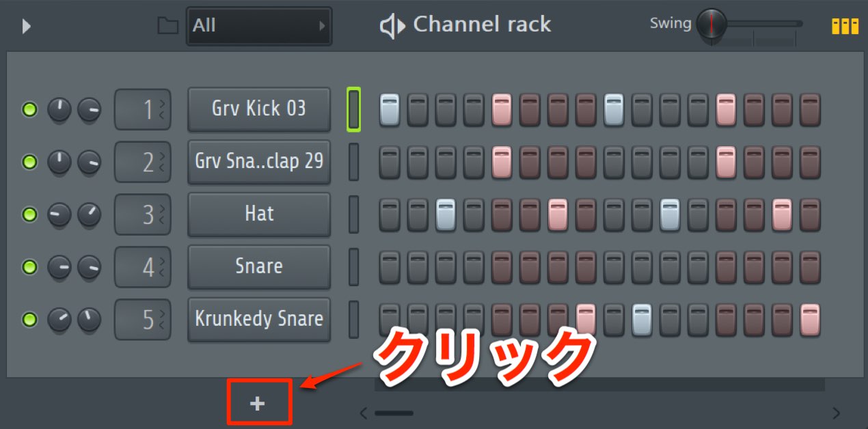Open the All channel filter dropdown
The image size is (868, 429).
259,26
